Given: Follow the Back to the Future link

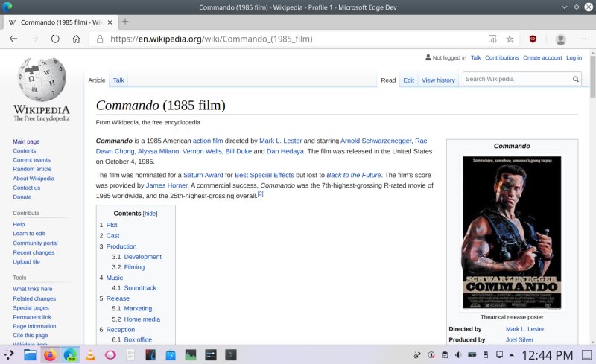Looking at the screenshot, I should coord(353,175).
